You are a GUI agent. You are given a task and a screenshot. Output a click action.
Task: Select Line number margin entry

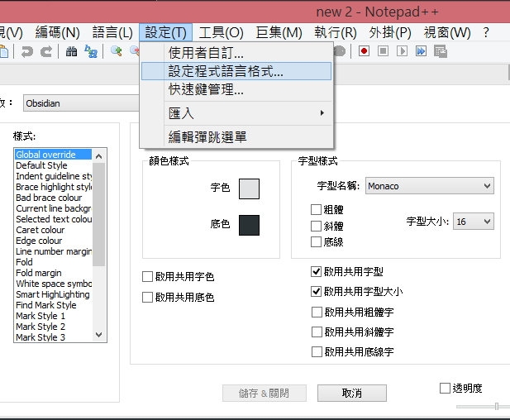pyautogui.click(x=53, y=251)
